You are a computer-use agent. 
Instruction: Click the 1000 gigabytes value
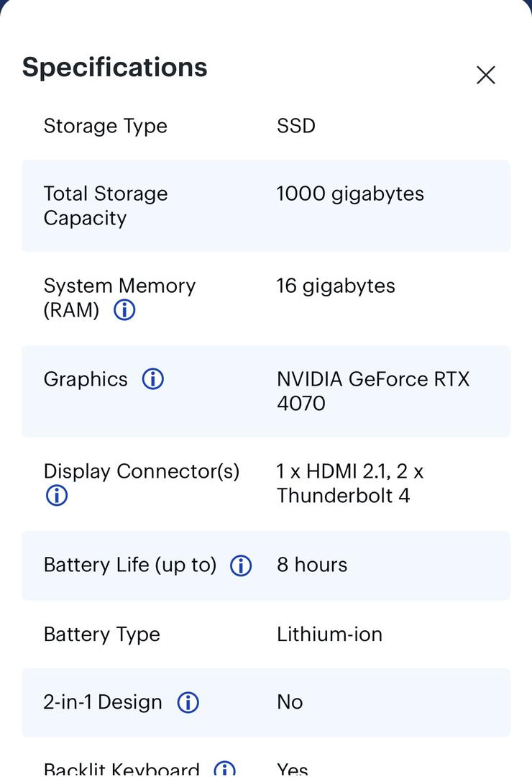350,194
